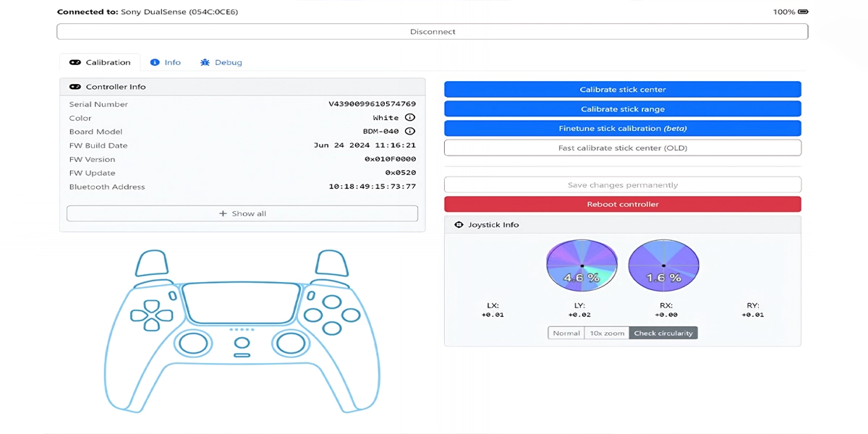The height and width of the screenshot is (434, 868).
Task: Click the left stick circularity wheel showing 4.6%
Action: pos(582,265)
